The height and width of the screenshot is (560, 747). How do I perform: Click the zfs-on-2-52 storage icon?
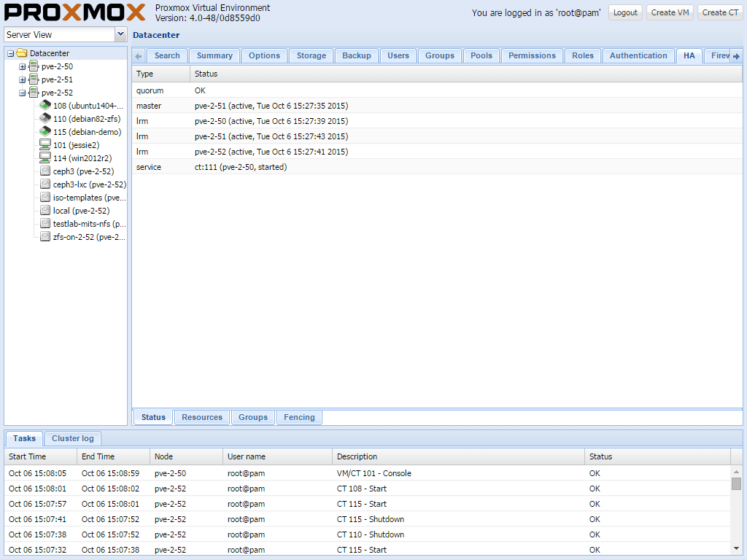pyautogui.click(x=45, y=237)
